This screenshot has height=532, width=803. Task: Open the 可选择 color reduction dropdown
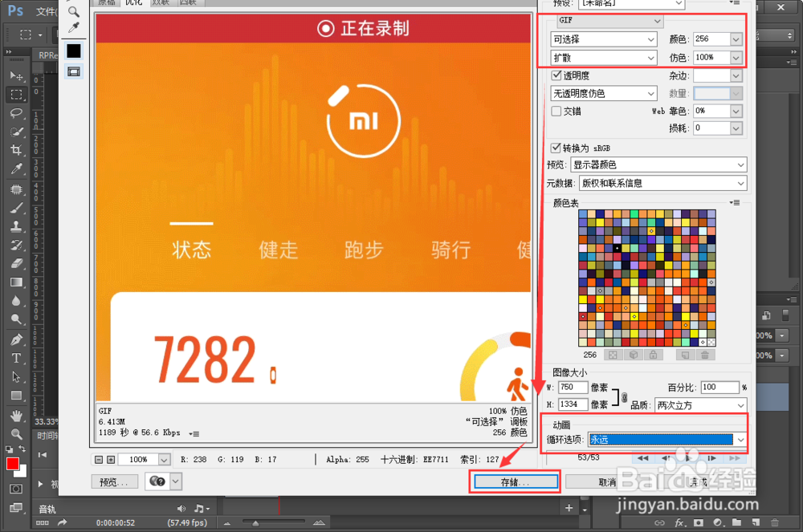604,39
